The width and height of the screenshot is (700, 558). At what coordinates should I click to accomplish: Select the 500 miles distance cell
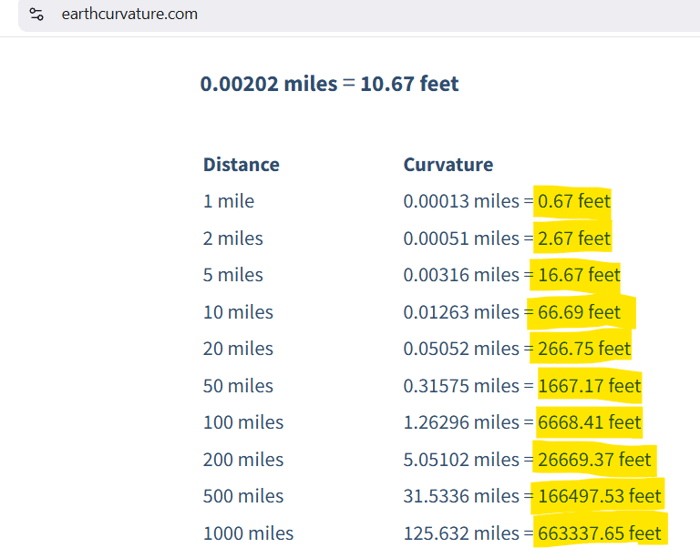243,497
